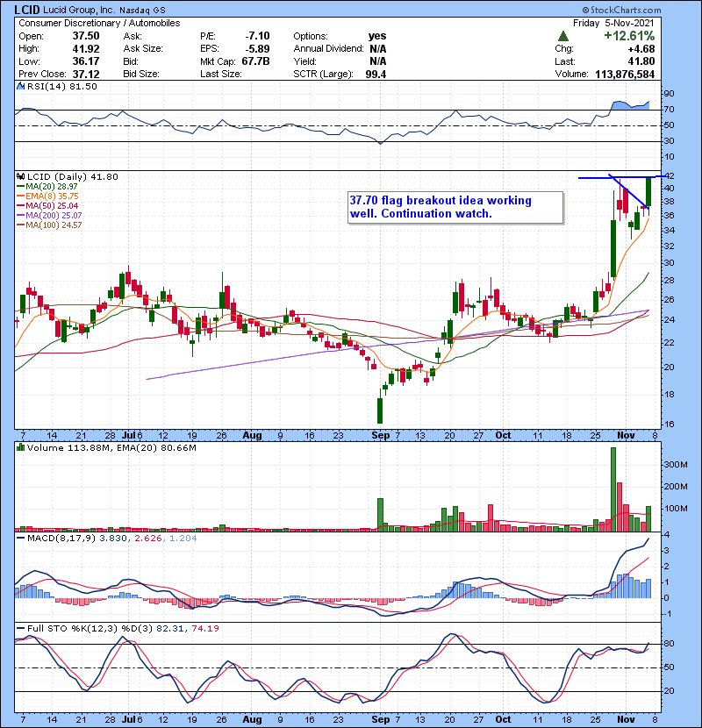Click the Consumer Discretionary / Automobiles sector label
The image size is (702, 728).
pos(99,23)
